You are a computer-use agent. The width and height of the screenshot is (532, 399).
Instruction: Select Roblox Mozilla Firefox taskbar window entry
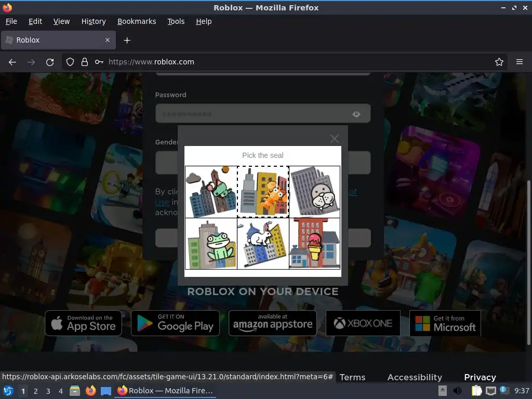166,391
